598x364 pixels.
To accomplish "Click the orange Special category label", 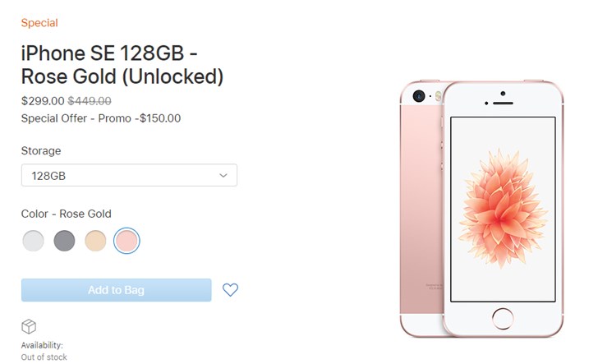I will 39,23.
